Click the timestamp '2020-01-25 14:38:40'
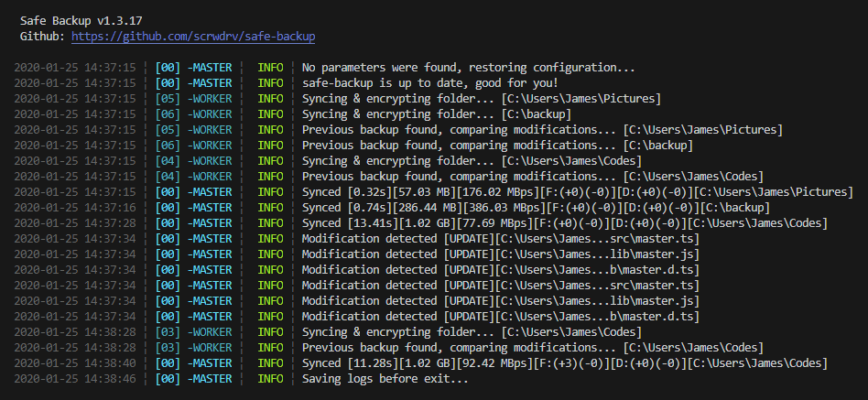 point(75,363)
